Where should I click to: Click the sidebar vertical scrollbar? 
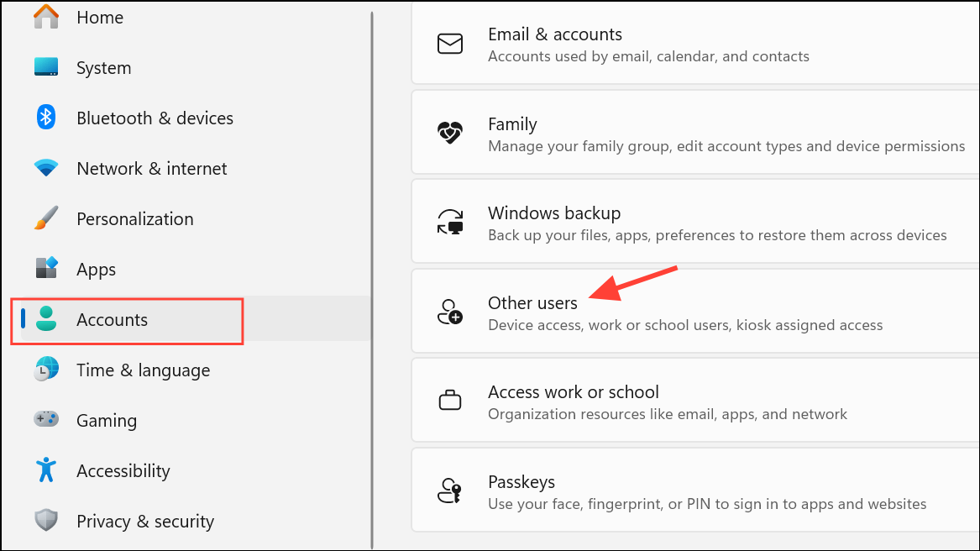click(x=372, y=277)
